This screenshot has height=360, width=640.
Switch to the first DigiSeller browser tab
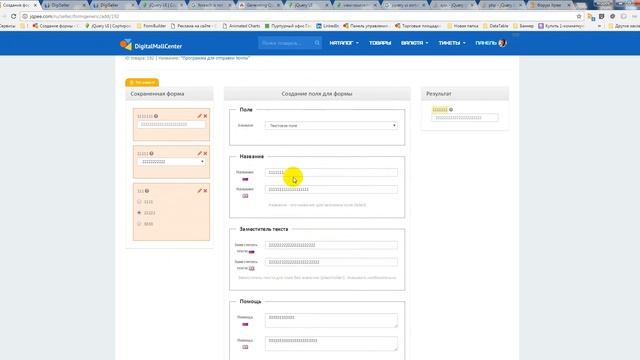click(65, 5)
